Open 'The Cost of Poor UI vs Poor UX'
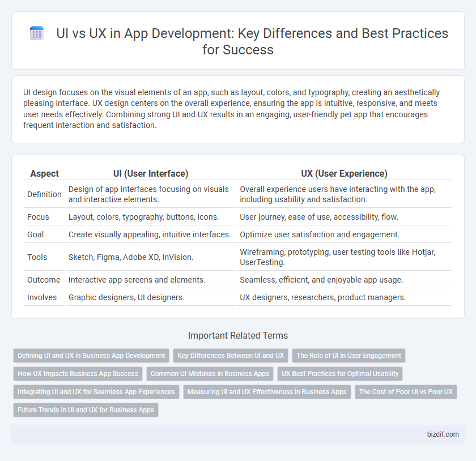This screenshot has height=461, width=476. (x=406, y=392)
